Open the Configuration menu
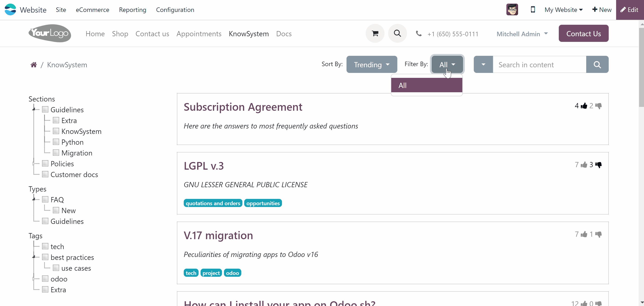 [175, 10]
